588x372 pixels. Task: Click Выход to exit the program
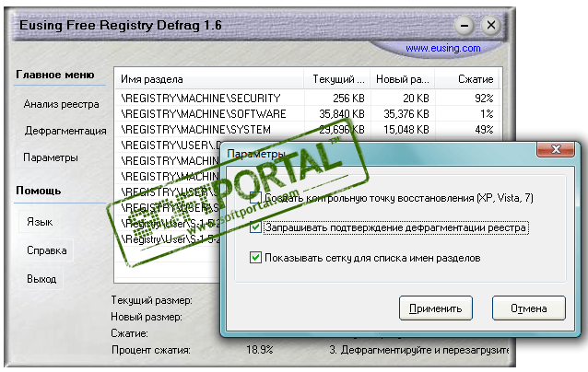pyautogui.click(x=41, y=279)
